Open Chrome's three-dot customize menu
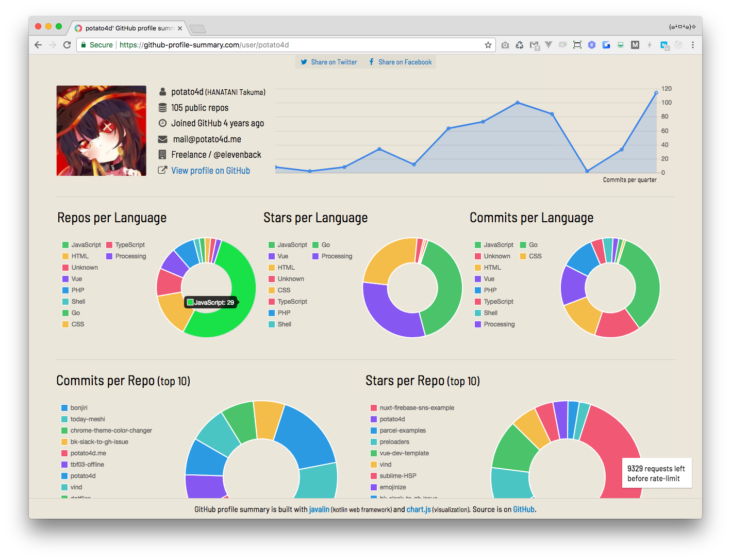The width and height of the screenshot is (731, 560). (693, 45)
